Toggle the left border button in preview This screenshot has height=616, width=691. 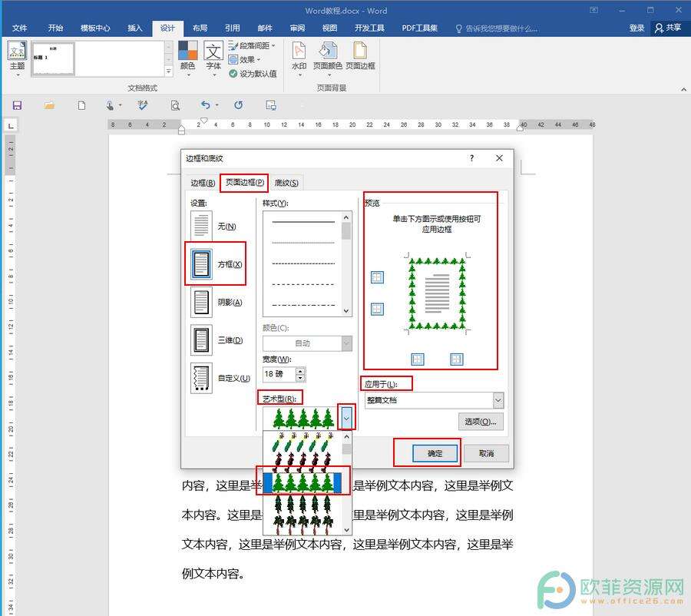tap(418, 359)
